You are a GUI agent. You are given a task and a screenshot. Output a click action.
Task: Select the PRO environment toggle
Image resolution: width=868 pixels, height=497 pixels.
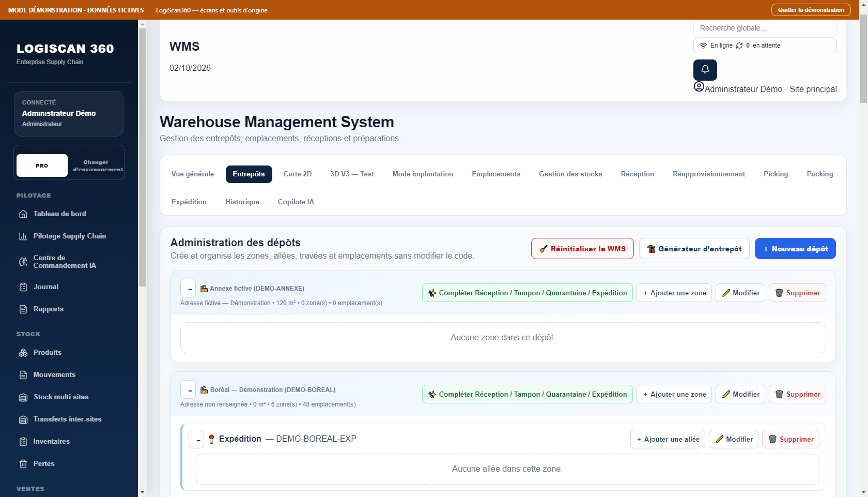[42, 165]
